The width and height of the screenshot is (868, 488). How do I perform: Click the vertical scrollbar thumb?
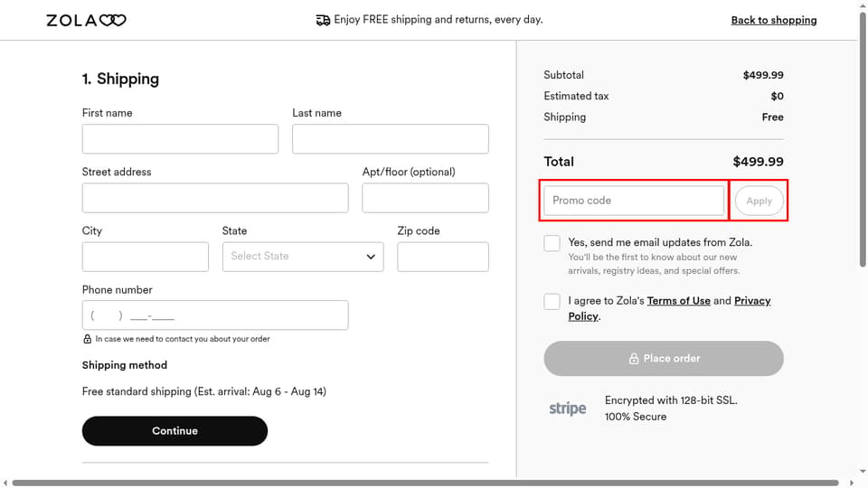point(863,138)
